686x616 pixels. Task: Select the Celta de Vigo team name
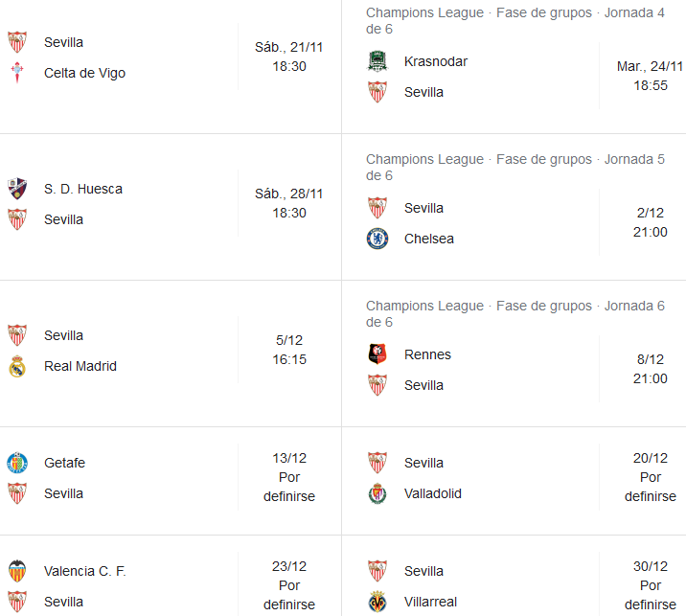84,73
